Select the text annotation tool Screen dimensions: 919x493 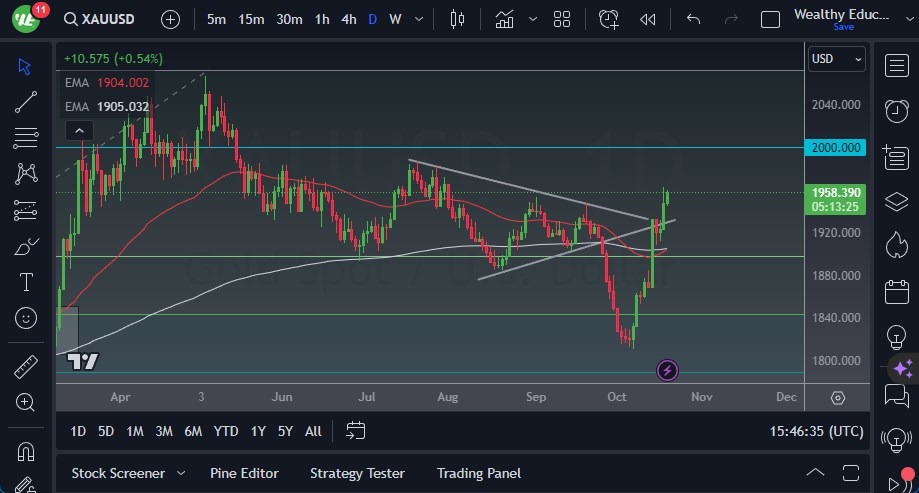tap(26, 282)
